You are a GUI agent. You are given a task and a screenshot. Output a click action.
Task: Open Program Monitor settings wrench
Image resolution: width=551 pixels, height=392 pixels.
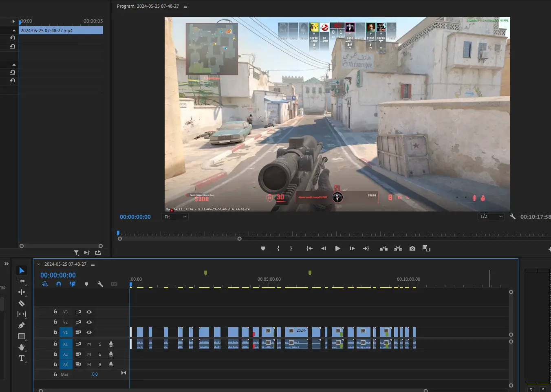click(513, 217)
